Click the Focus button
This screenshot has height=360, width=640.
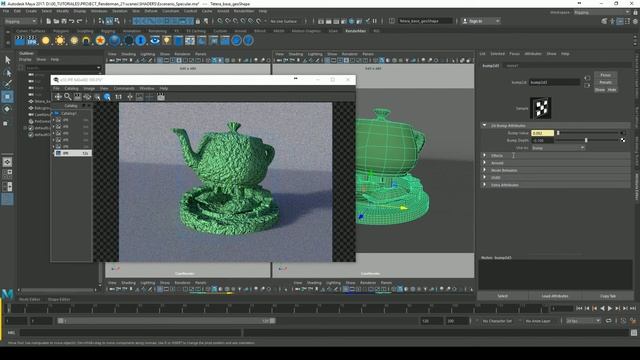coord(606,75)
